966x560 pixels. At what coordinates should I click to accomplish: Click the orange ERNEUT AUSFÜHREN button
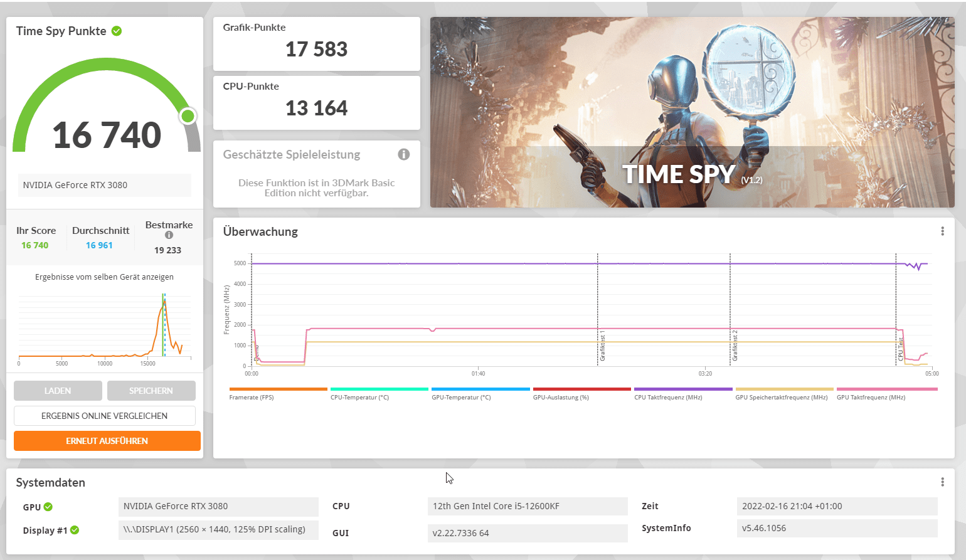click(107, 441)
